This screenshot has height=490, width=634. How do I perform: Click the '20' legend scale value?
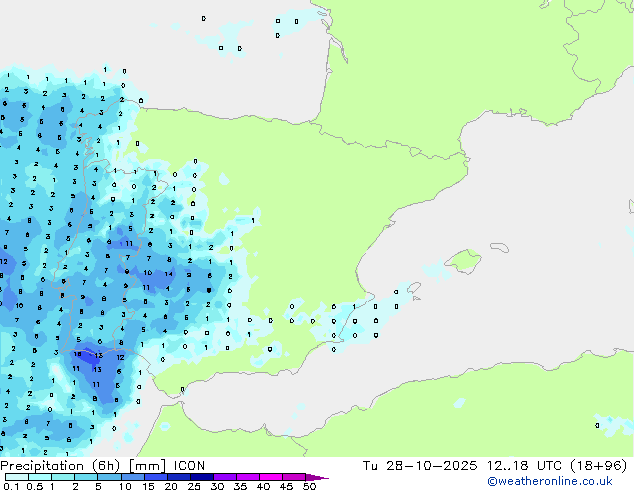pos(171,486)
